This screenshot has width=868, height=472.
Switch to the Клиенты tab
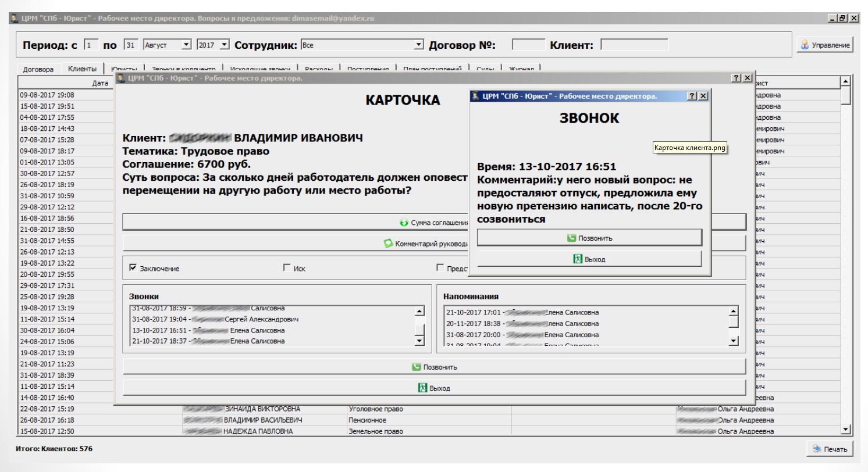(x=82, y=69)
